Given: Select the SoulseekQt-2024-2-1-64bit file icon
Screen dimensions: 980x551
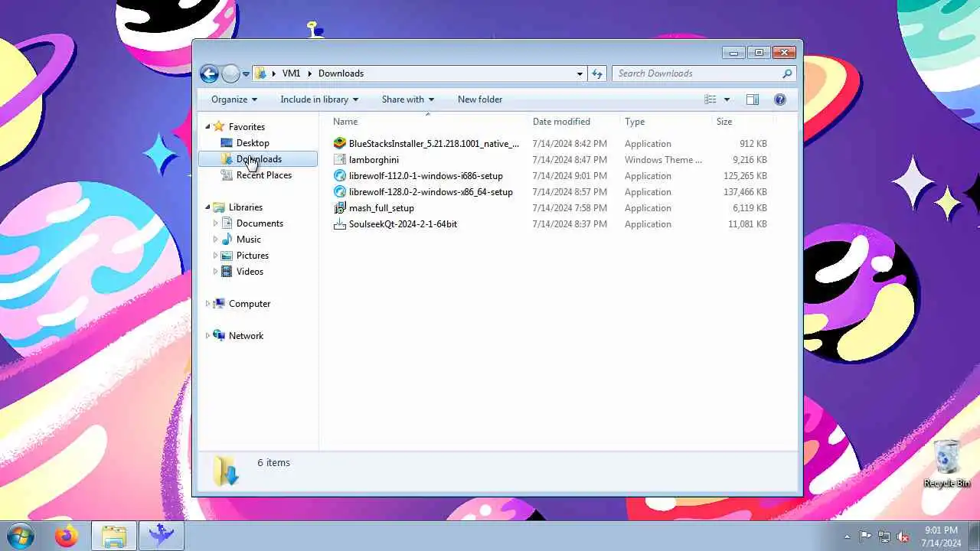Looking at the screenshot, I should pos(340,224).
